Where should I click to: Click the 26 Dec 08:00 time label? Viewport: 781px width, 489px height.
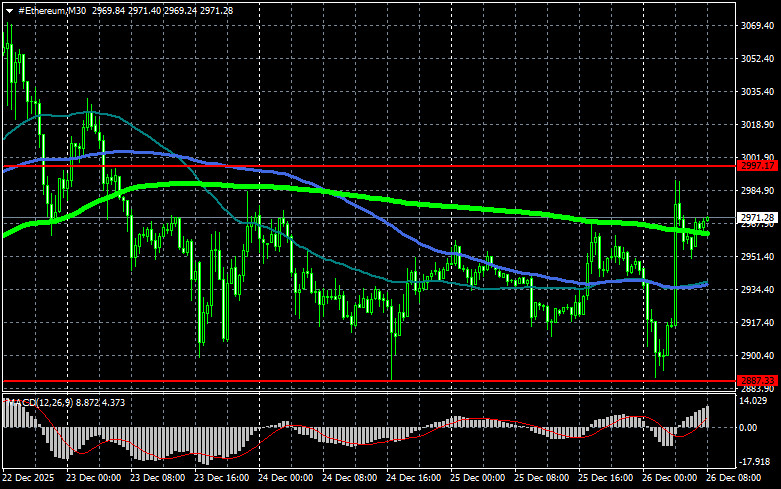pyautogui.click(x=733, y=478)
